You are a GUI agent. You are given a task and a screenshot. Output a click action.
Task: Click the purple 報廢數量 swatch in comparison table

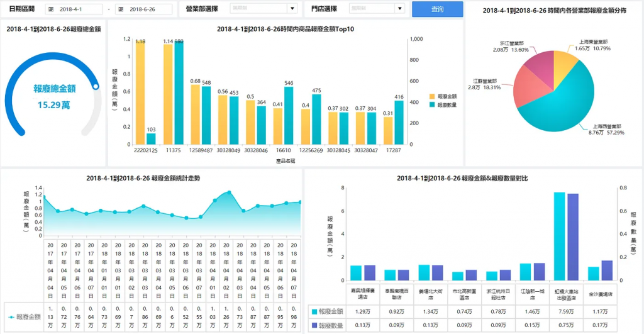click(314, 325)
